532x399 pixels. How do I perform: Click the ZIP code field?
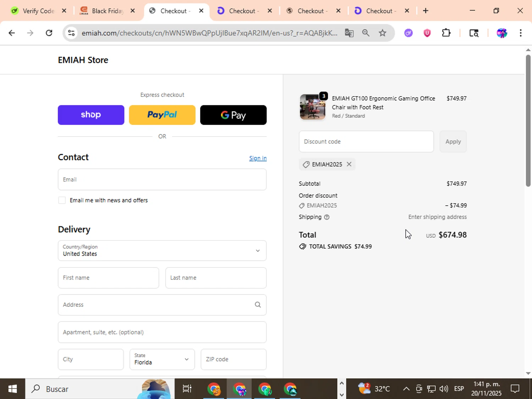[234, 359]
